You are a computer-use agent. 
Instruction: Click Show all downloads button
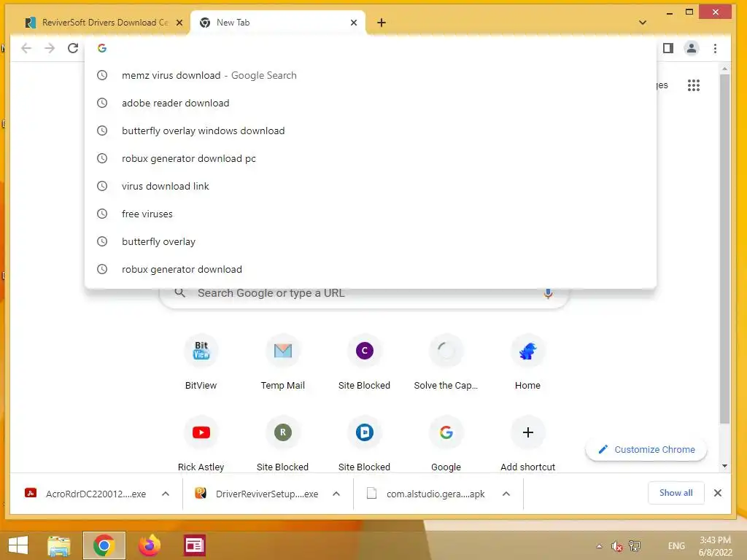(676, 493)
